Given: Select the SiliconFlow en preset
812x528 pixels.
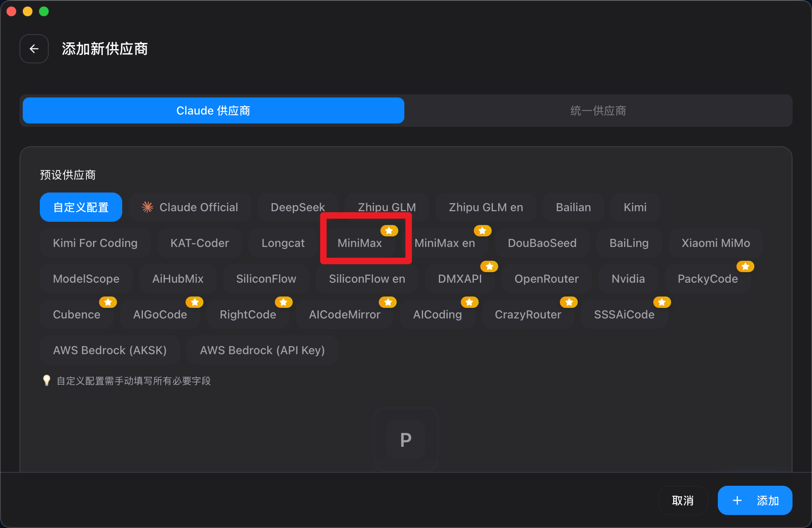Looking at the screenshot, I should coord(367,279).
